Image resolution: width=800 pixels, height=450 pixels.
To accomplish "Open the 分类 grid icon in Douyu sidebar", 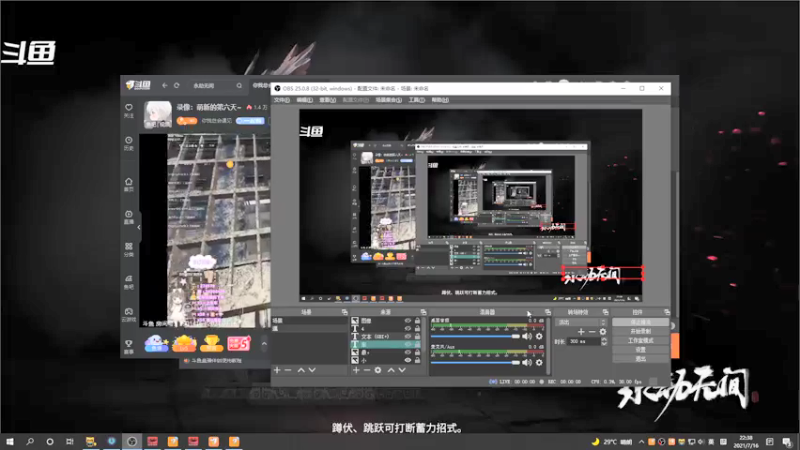I will (x=129, y=246).
